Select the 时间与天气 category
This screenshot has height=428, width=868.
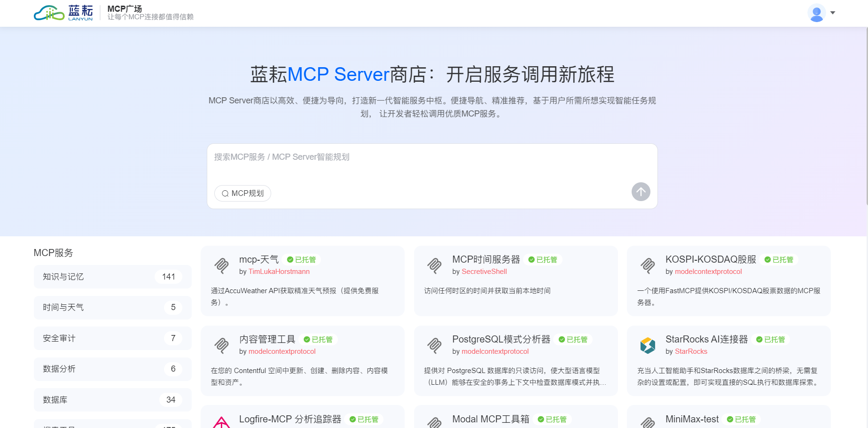click(x=112, y=307)
